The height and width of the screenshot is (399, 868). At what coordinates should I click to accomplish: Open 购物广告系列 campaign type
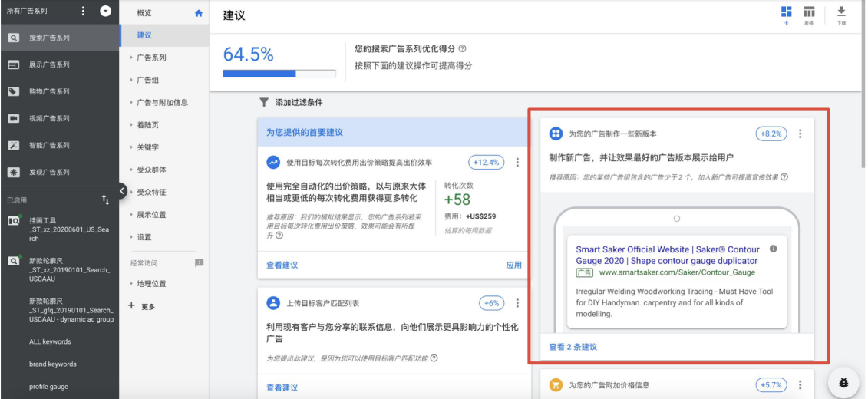49,91
